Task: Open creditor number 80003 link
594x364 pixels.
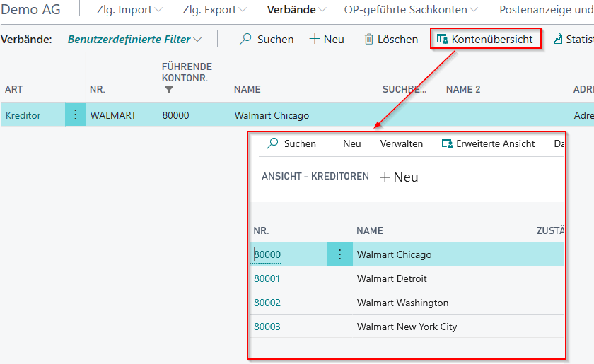Action: click(x=267, y=327)
